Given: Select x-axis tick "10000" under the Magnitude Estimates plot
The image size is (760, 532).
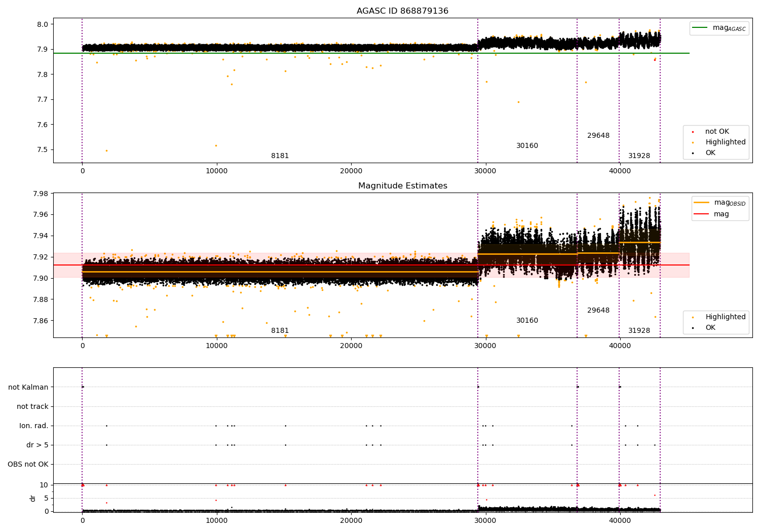Looking at the screenshot, I should coord(216,346).
